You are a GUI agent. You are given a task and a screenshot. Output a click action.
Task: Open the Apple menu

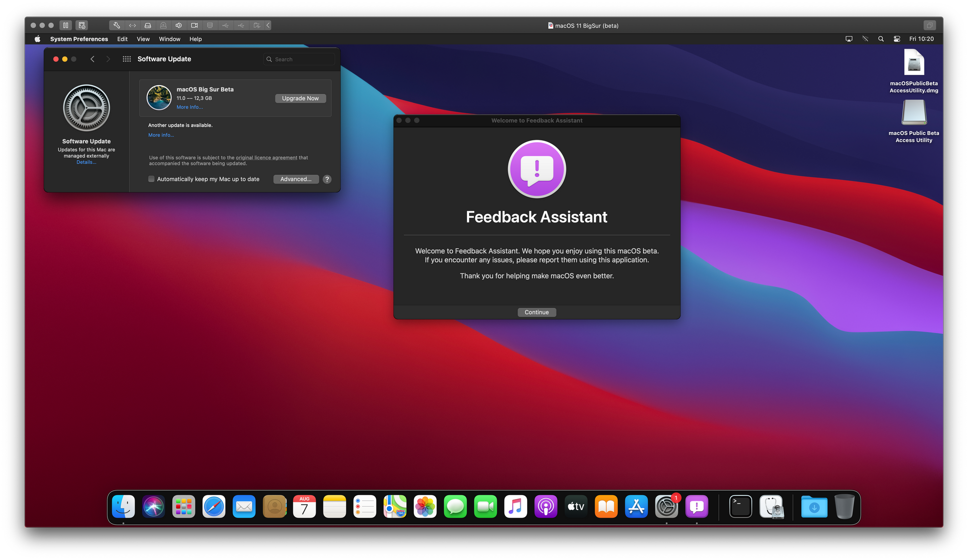37,39
